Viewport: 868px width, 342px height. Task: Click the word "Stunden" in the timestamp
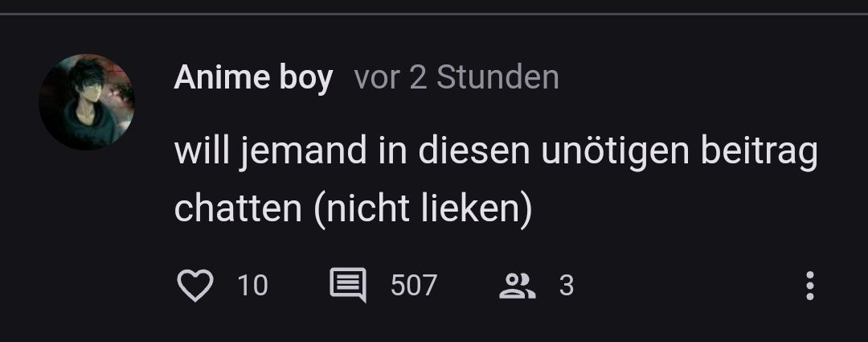click(497, 77)
